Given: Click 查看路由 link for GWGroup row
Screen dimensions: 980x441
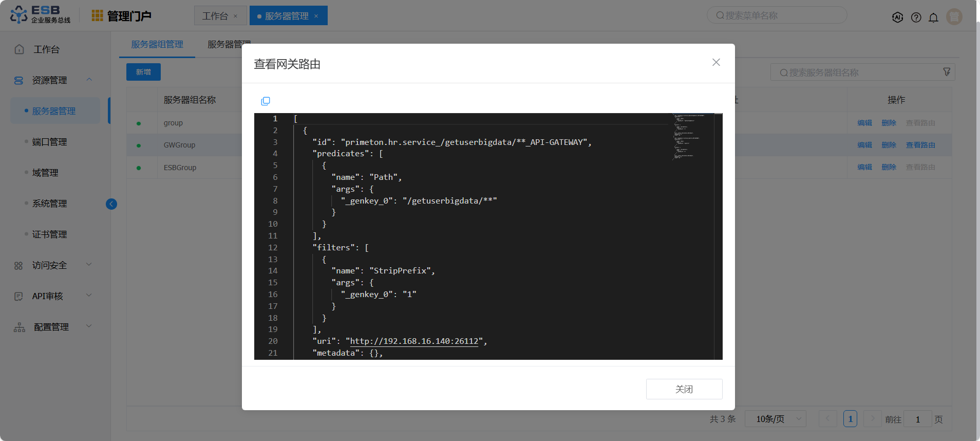Looking at the screenshot, I should click(x=920, y=145).
